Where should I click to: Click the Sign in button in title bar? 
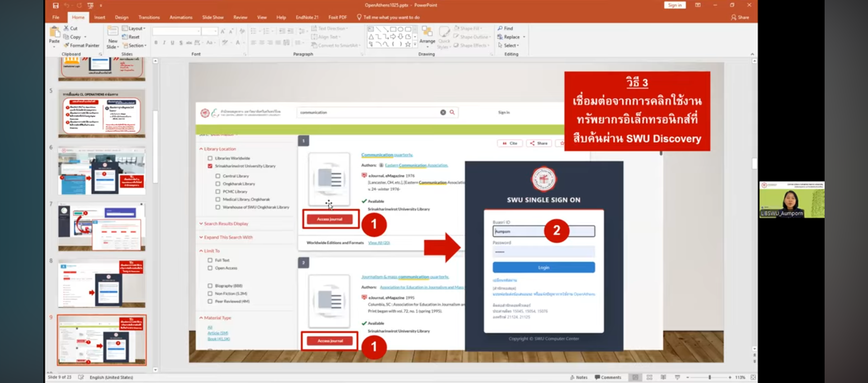pyautogui.click(x=675, y=5)
